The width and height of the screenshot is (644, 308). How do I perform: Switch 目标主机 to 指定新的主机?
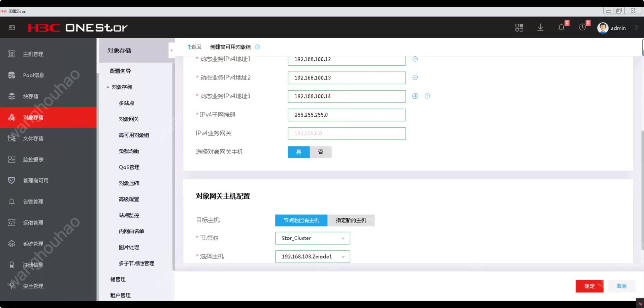click(351, 220)
